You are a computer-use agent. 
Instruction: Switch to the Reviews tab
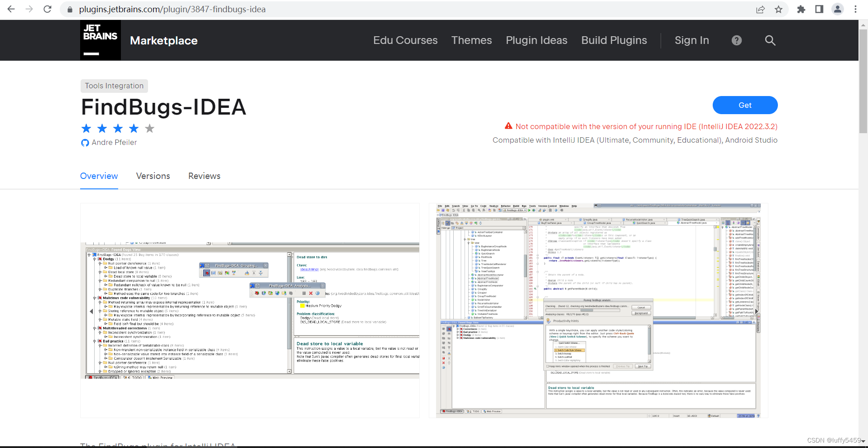204,176
